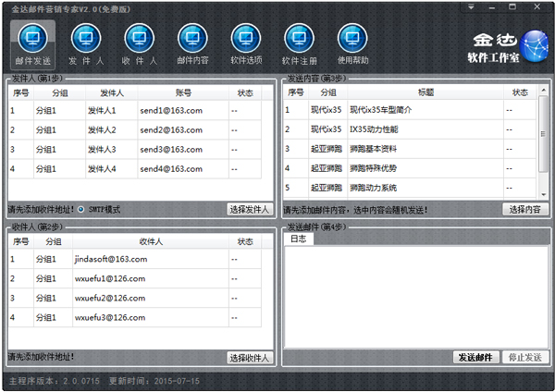The image size is (555, 392).
Task: Open the 使用帮助 toolbar icon
Action: (x=352, y=44)
